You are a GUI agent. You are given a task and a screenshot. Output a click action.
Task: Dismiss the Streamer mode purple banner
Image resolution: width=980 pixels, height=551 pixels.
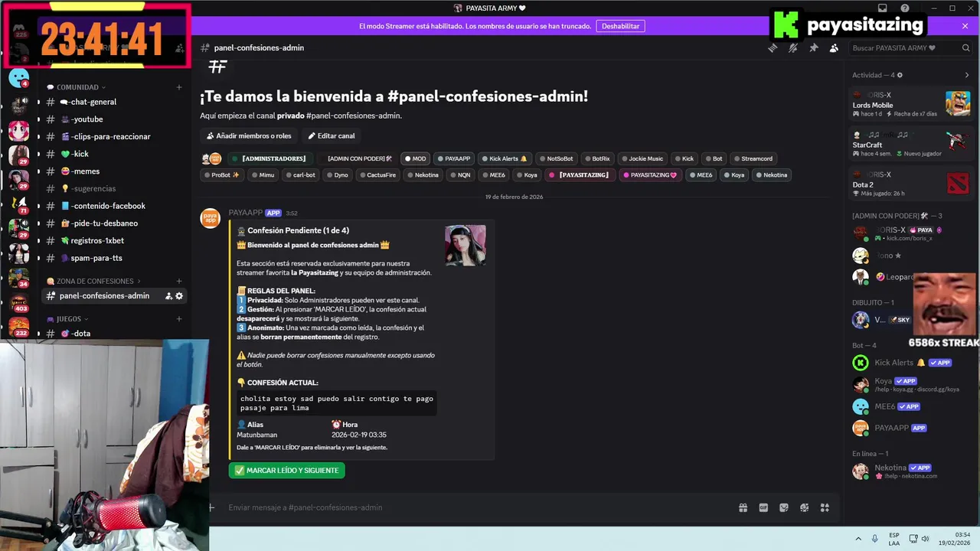click(x=965, y=26)
